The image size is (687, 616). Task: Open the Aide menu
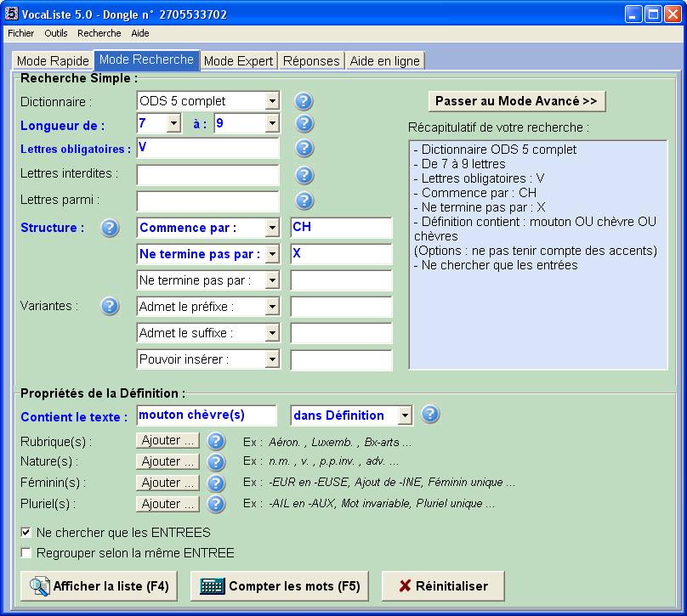click(140, 33)
